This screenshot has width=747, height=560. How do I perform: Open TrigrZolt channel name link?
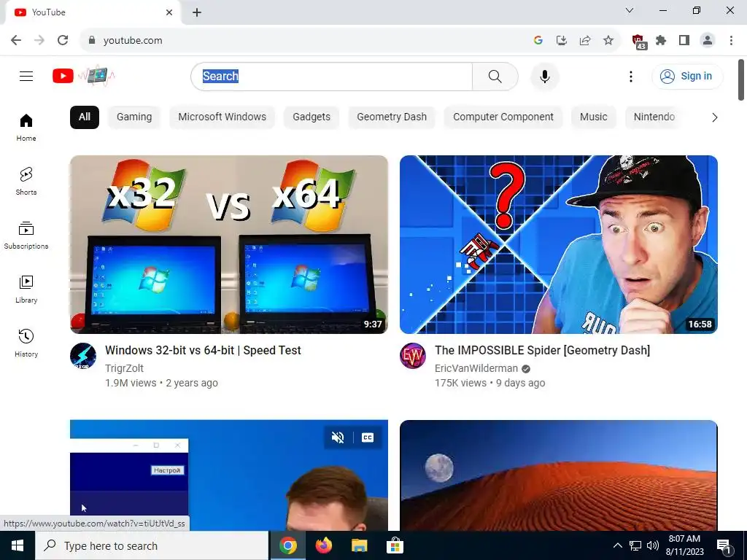[x=124, y=368]
